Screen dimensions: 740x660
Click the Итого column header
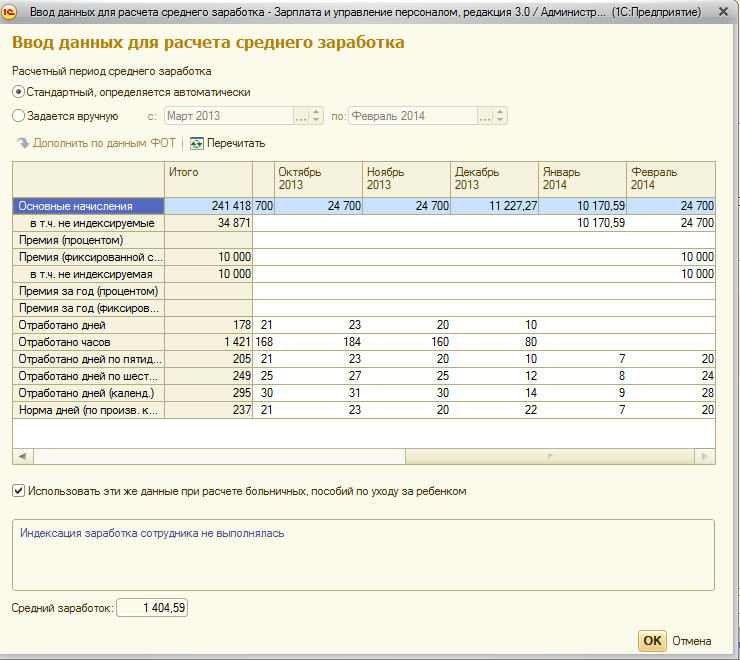point(208,179)
